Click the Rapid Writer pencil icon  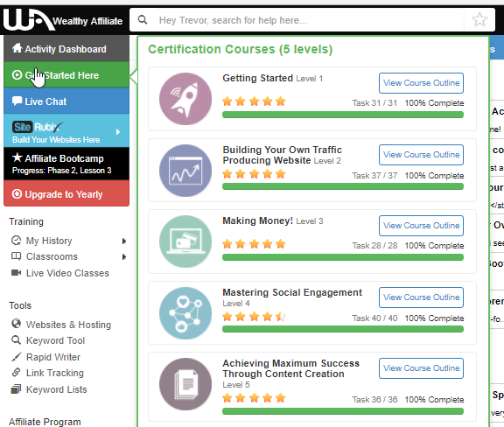click(x=16, y=357)
